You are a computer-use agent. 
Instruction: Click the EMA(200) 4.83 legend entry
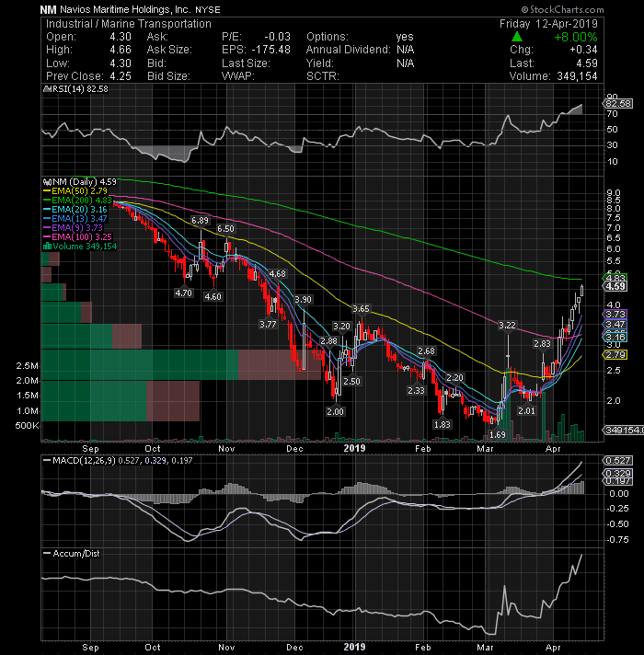tap(77, 201)
